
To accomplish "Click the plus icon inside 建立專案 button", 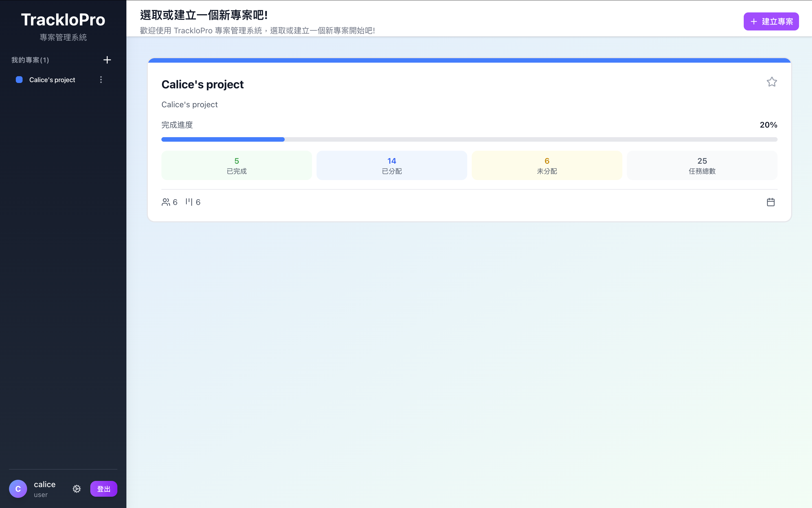I will (x=753, y=21).
